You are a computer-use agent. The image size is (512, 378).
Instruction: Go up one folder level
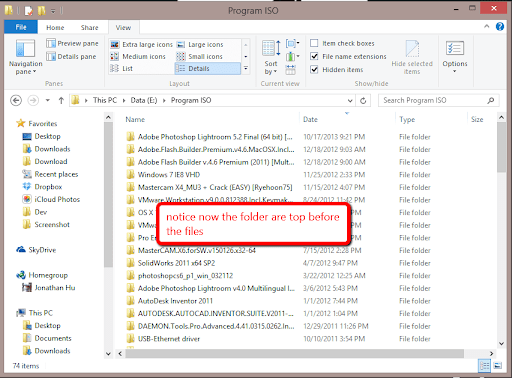point(61,100)
